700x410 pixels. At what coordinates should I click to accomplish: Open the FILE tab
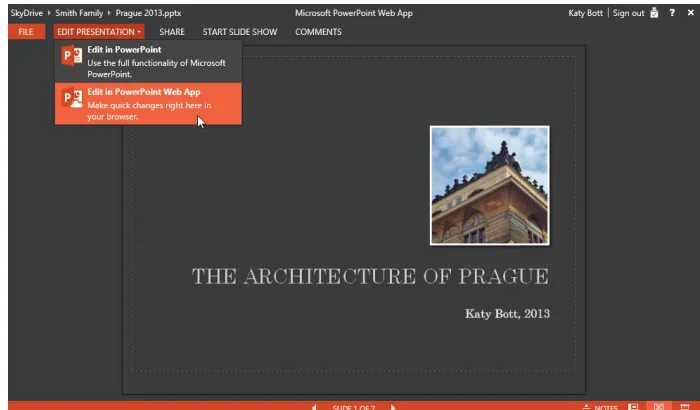(x=26, y=32)
